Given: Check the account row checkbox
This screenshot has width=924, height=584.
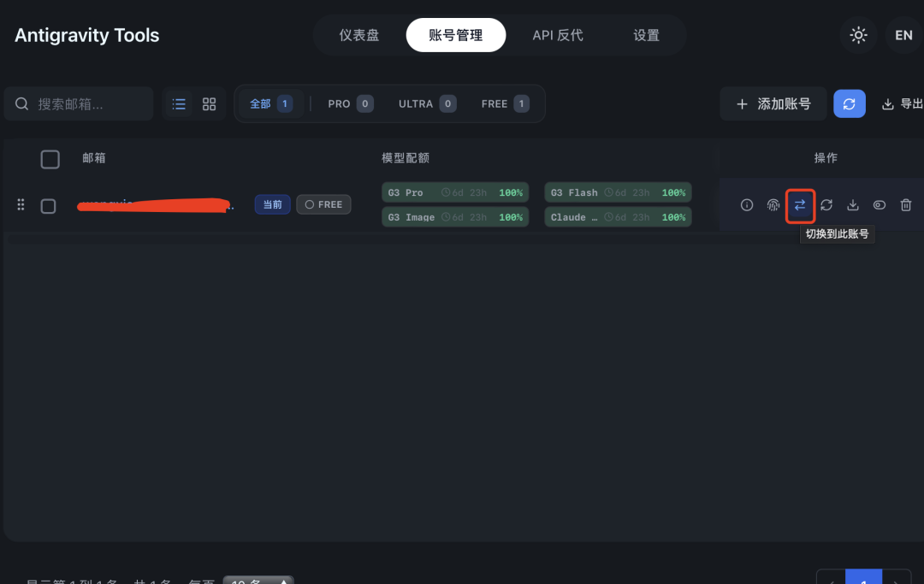Looking at the screenshot, I should pos(50,204).
